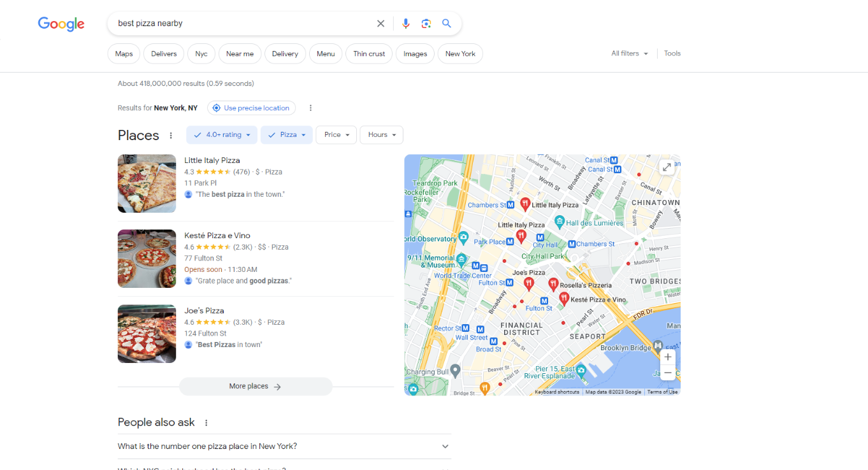Open the Kesté Pizza e Vino listing title
Viewport: 868px width, 470px height.
click(217, 236)
